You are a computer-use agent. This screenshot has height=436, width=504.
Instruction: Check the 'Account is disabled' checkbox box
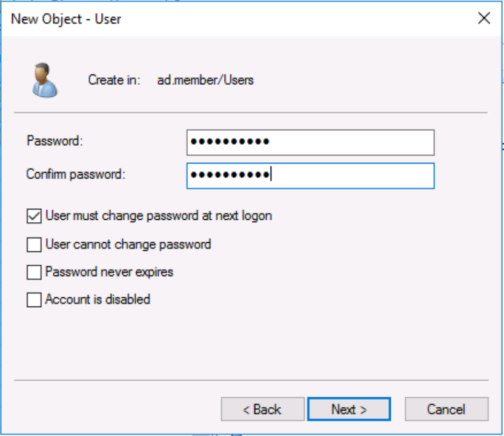[x=34, y=300]
